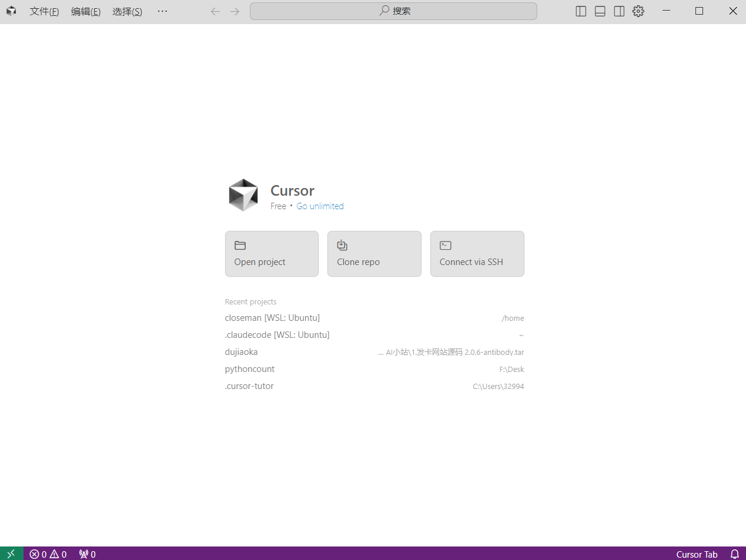
Task: Maximize the Cursor window
Action: (699, 11)
